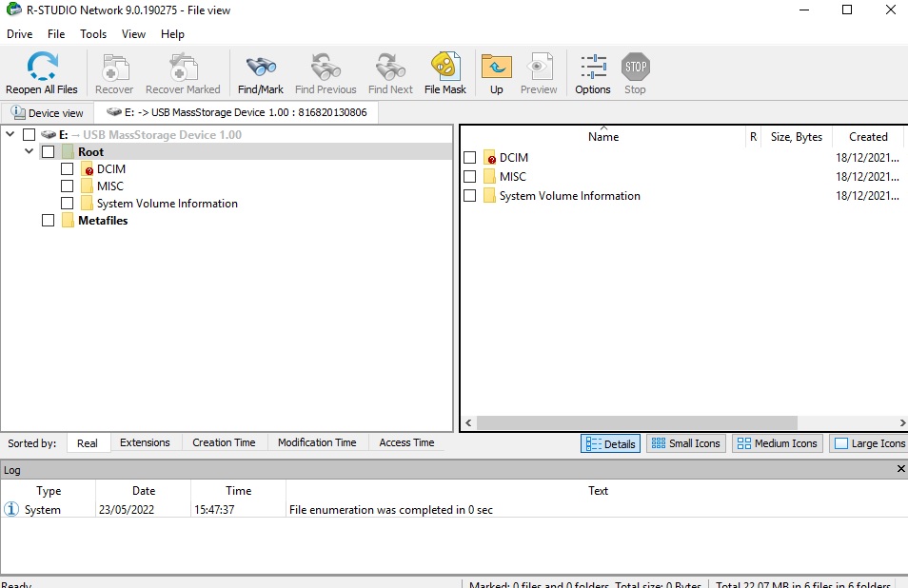The height and width of the screenshot is (588, 908).
Task: Sort tree by Creation Time
Action: [x=224, y=442]
